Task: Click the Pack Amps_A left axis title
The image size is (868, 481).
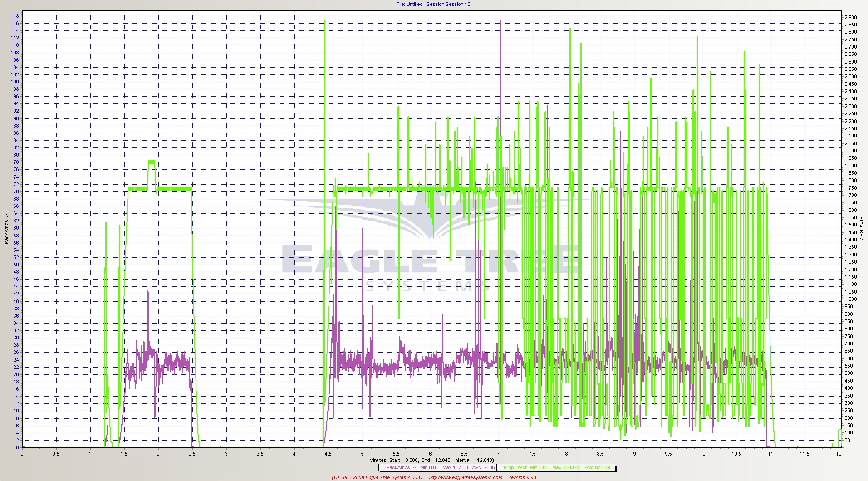Action: click(x=7, y=229)
